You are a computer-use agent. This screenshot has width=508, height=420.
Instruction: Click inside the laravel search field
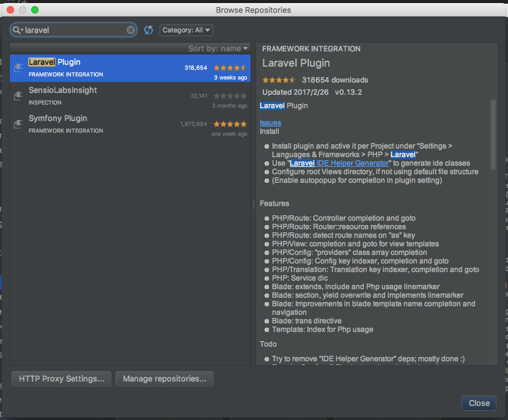[x=74, y=30]
